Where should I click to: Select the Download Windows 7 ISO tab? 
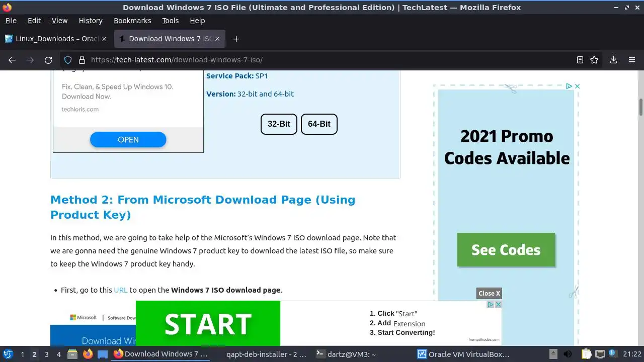(170, 39)
